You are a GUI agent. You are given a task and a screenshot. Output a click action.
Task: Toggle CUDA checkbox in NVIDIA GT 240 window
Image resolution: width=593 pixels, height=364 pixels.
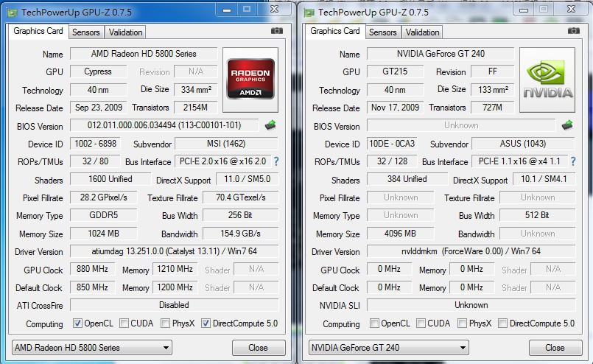click(x=421, y=323)
